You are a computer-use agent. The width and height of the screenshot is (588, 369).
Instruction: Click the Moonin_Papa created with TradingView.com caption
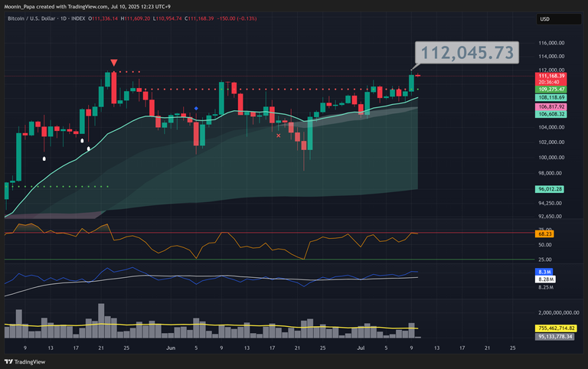(87, 7)
